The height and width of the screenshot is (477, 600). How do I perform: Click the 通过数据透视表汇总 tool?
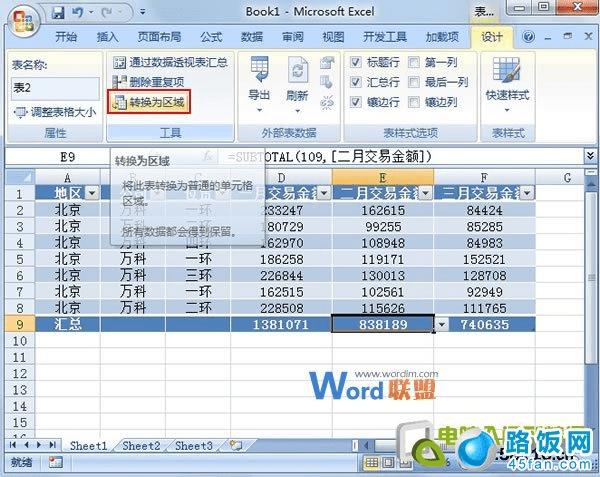[x=170, y=62]
